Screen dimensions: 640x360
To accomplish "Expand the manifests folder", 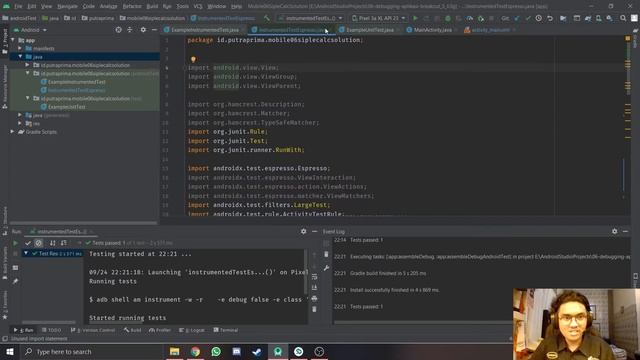I will click(x=20, y=48).
